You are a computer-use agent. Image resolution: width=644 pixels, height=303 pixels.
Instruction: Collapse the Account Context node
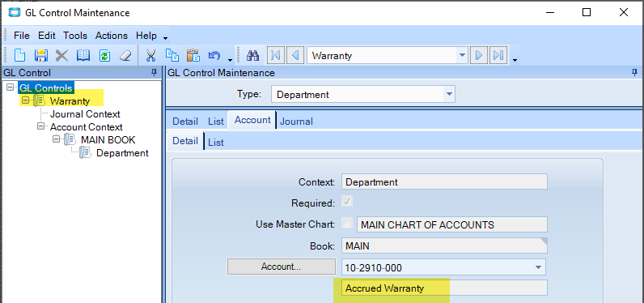click(x=40, y=126)
